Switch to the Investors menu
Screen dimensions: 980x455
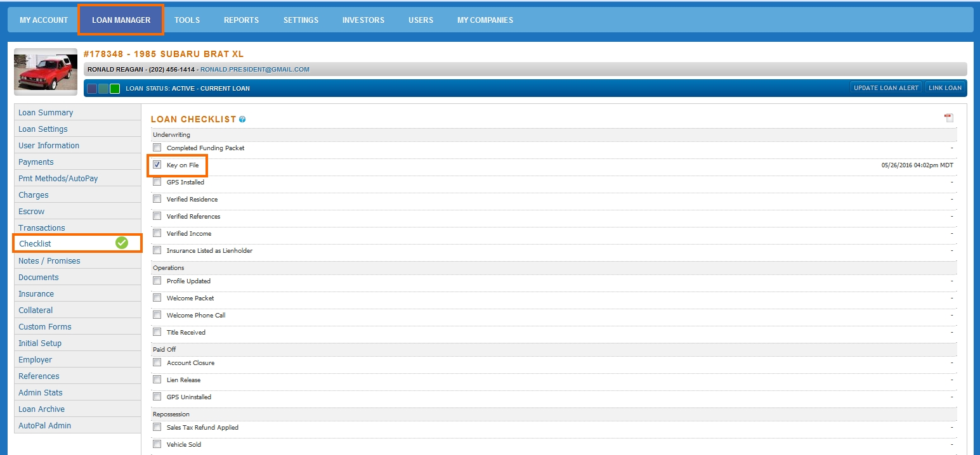363,20
